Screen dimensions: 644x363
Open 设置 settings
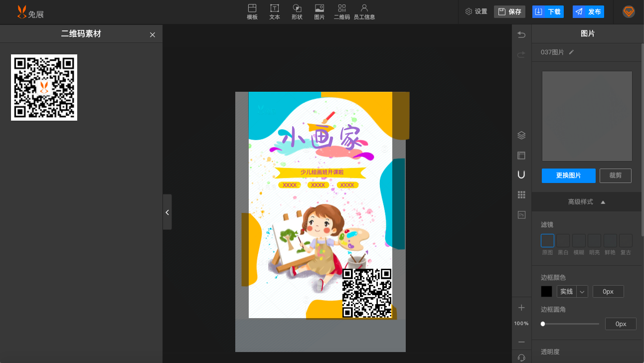(x=476, y=11)
